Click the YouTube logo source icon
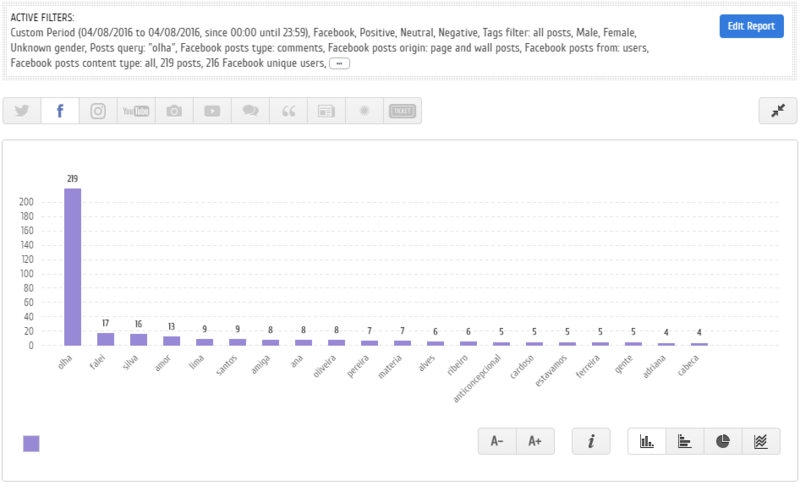Image resolution: width=800 pixels, height=486 pixels. tap(136, 111)
